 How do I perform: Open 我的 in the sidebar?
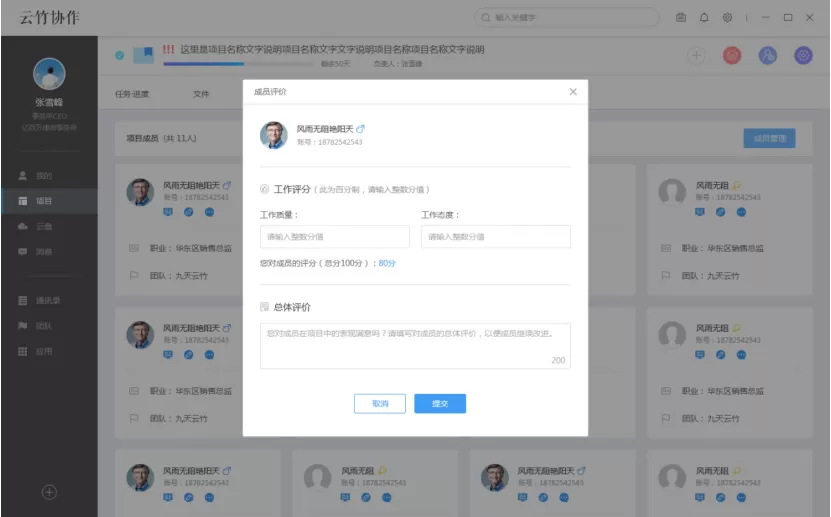coord(49,175)
